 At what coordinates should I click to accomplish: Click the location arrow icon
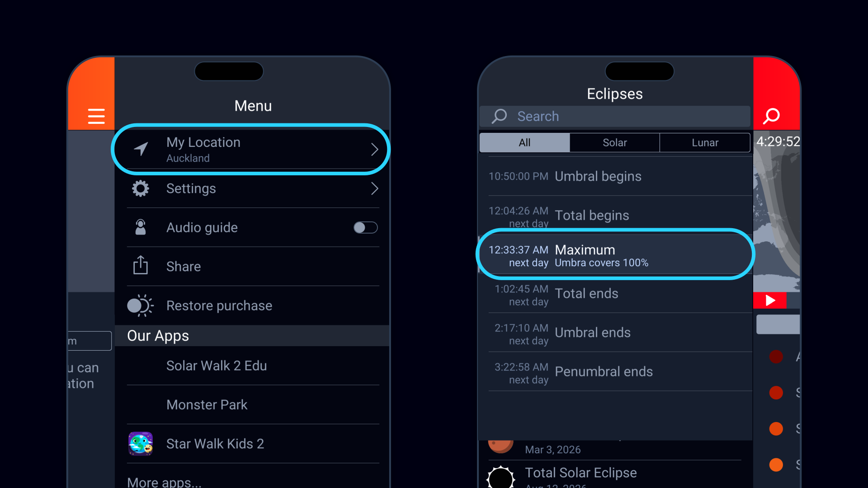[141, 149]
